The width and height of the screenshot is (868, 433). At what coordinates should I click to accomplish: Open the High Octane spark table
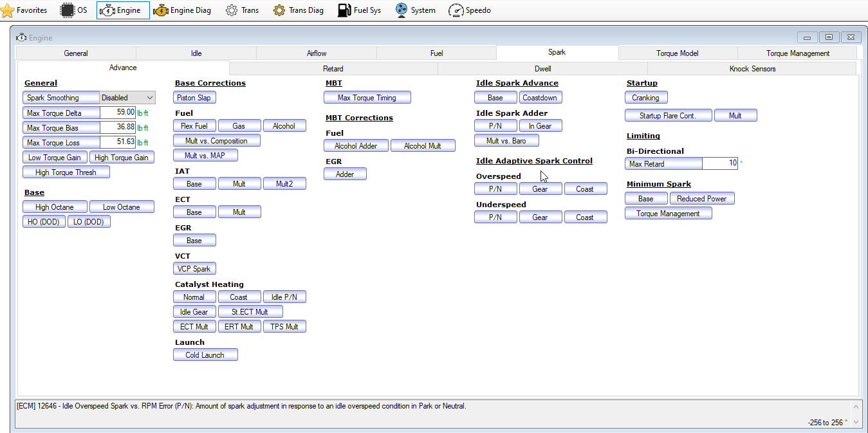coord(55,207)
